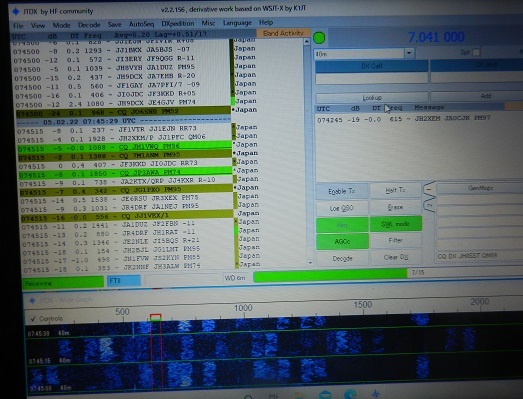Toggle the Filter button

click(396, 240)
